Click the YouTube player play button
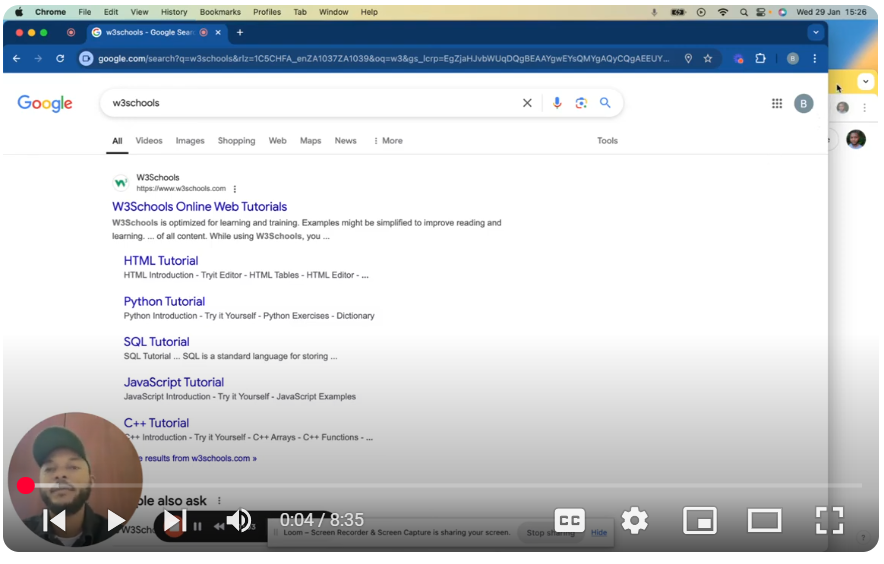This screenshot has width=884, height=564. click(x=116, y=521)
